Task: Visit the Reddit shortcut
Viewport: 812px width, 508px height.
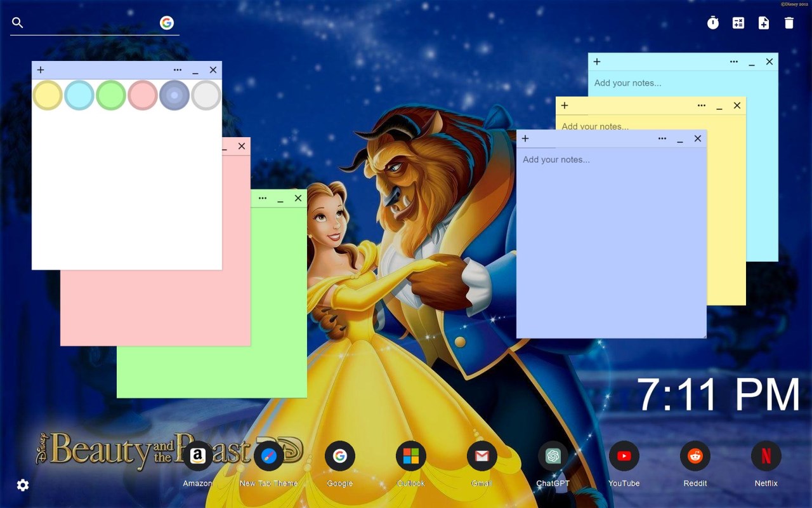Action: [x=695, y=456]
